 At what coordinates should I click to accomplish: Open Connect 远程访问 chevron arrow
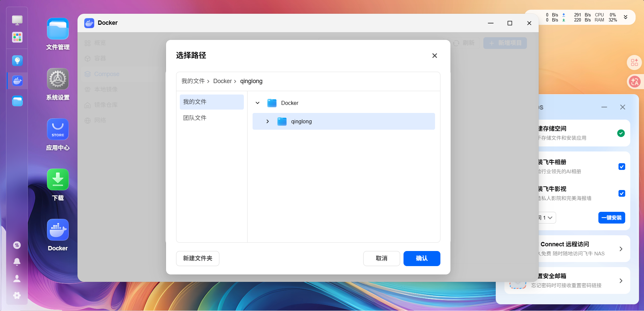pyautogui.click(x=621, y=249)
